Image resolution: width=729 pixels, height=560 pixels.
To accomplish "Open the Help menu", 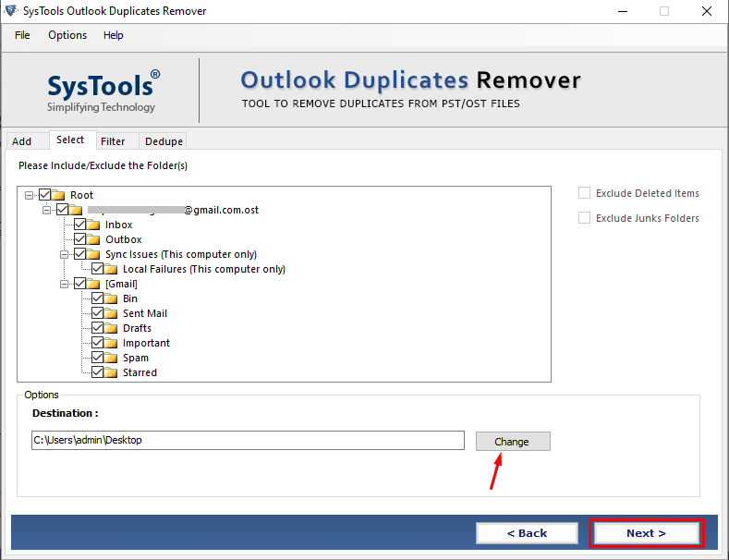I will (113, 35).
